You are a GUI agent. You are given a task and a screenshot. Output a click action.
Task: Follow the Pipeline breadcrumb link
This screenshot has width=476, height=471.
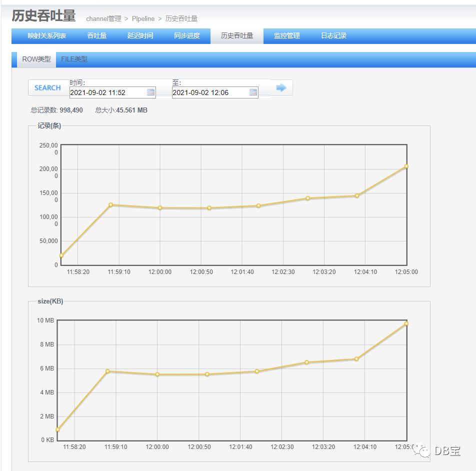click(143, 19)
